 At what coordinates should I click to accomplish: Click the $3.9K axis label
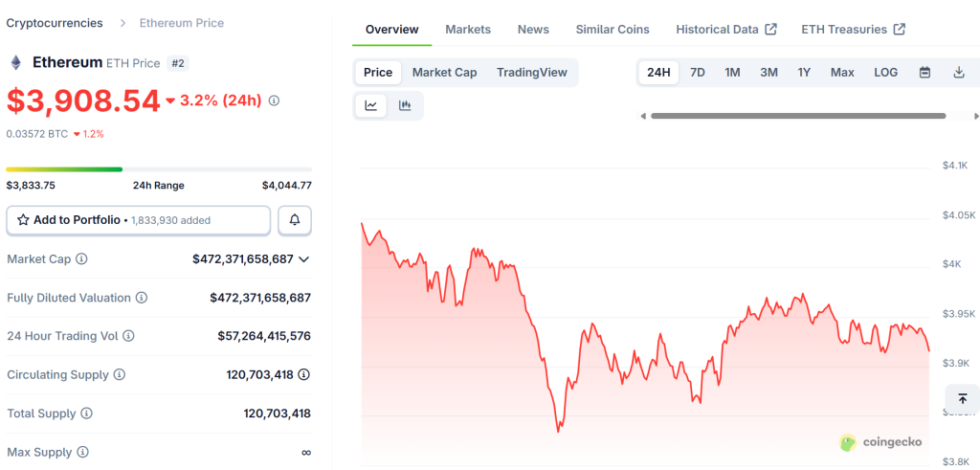point(956,363)
